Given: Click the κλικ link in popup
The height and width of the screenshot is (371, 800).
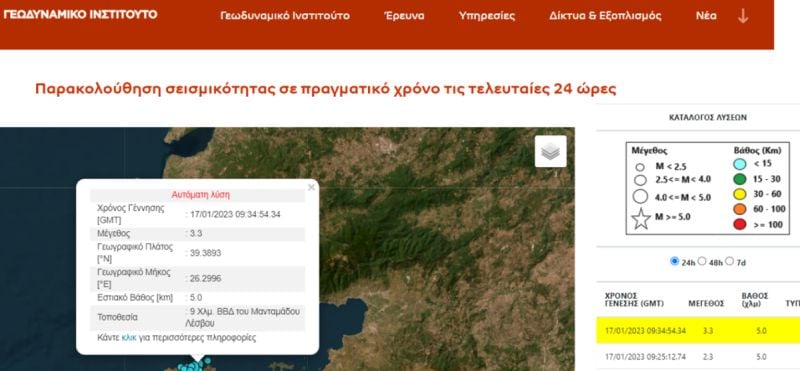Looking at the screenshot, I should click(129, 338).
